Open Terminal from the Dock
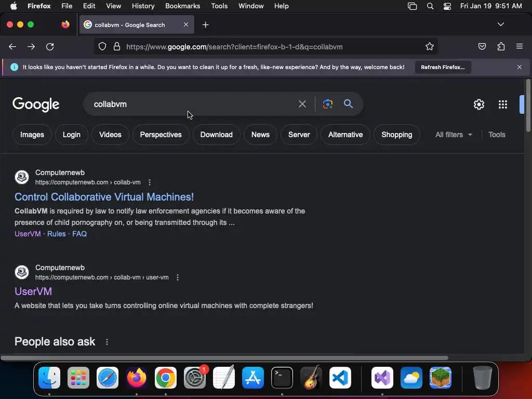This screenshot has width=532, height=399. (282, 378)
